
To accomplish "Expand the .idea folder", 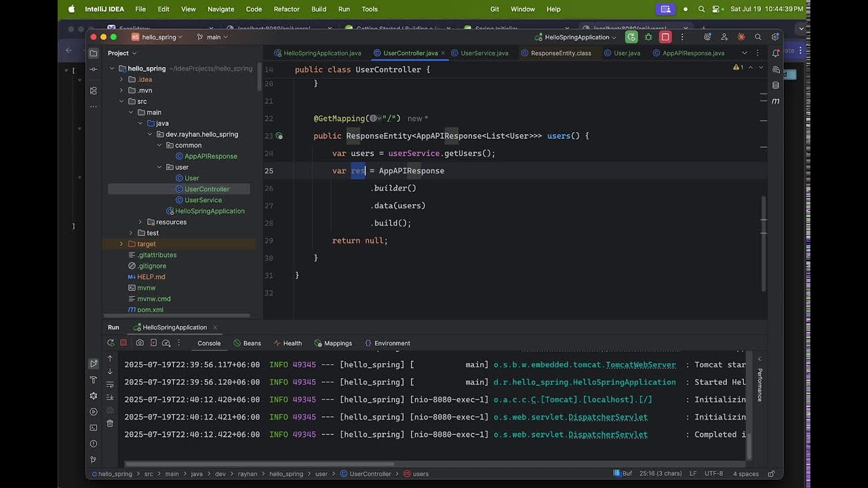I will (121, 79).
